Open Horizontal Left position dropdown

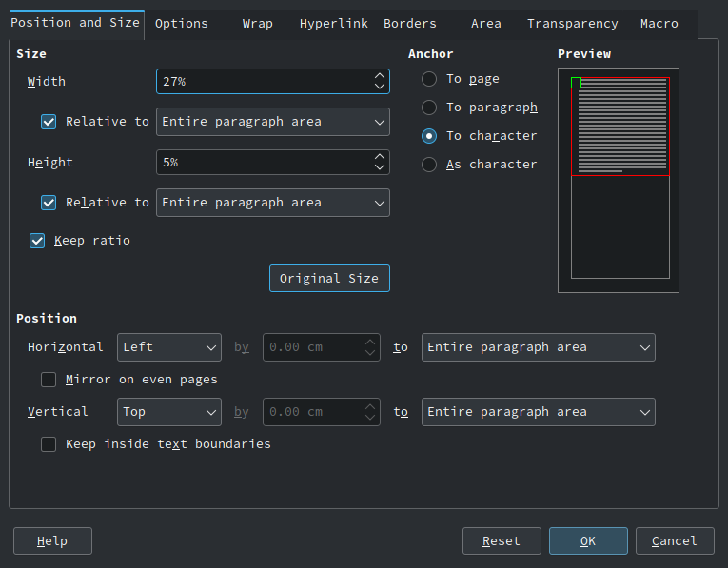coord(169,347)
